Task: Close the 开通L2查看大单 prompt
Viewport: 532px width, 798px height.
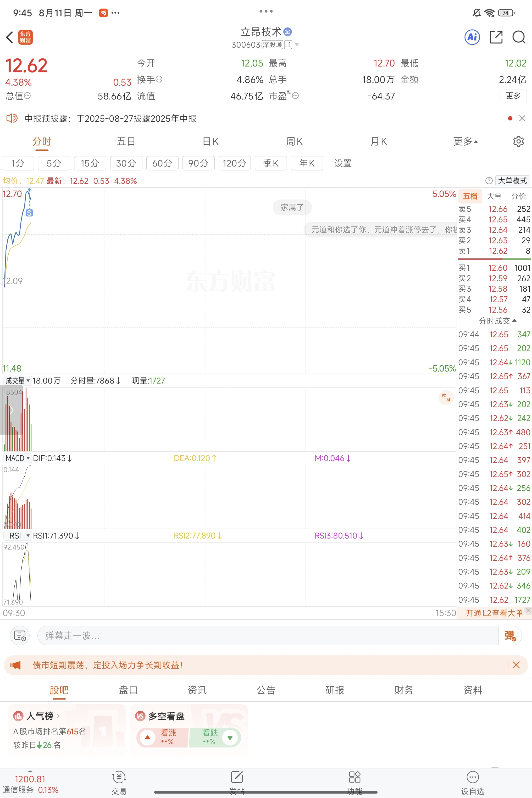Action: [528, 610]
